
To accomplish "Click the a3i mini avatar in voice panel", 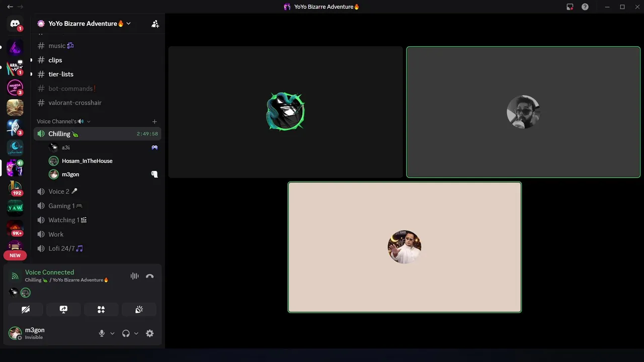I will [14, 293].
